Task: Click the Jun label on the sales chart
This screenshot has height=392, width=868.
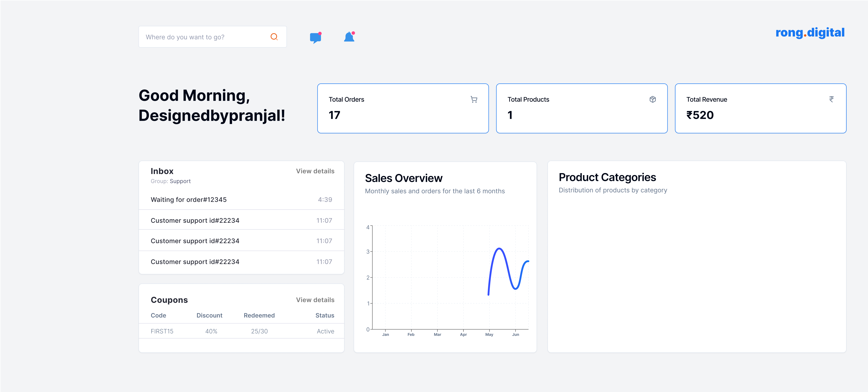Action: (515, 334)
